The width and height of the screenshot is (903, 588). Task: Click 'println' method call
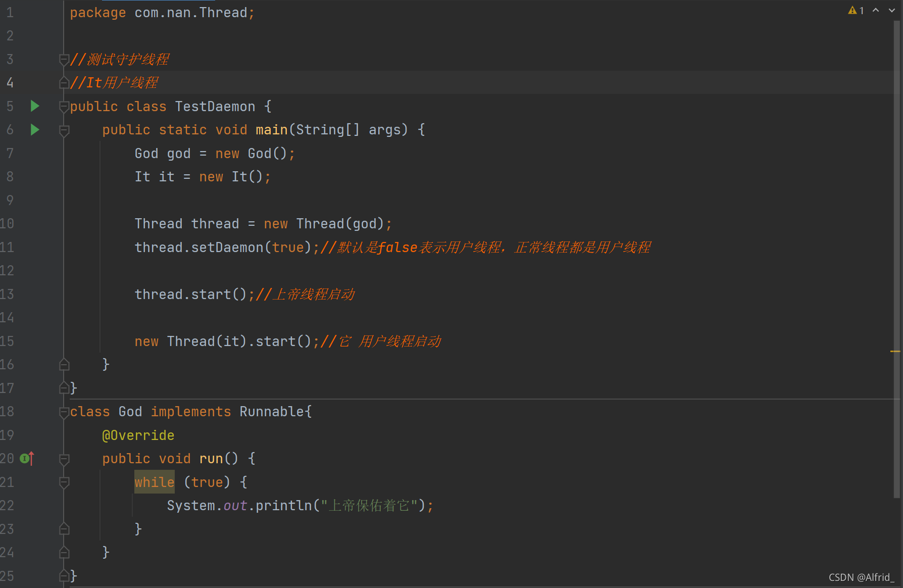pos(284,506)
